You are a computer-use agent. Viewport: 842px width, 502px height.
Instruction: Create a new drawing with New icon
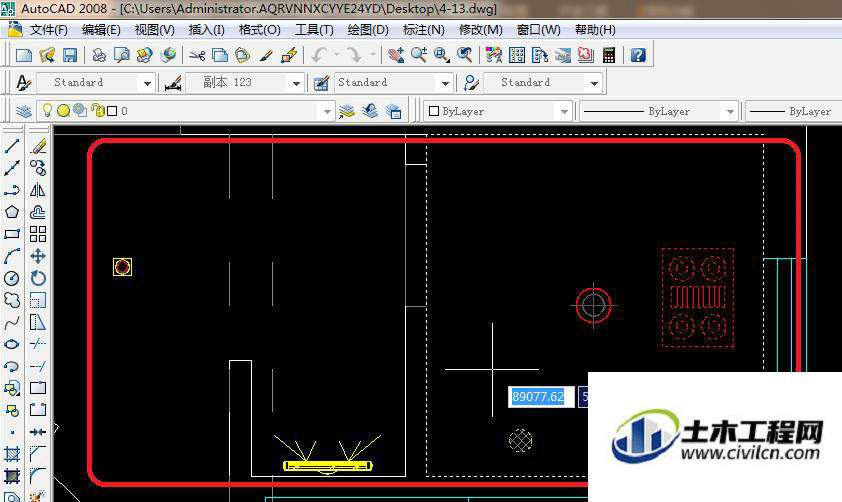click(24, 55)
